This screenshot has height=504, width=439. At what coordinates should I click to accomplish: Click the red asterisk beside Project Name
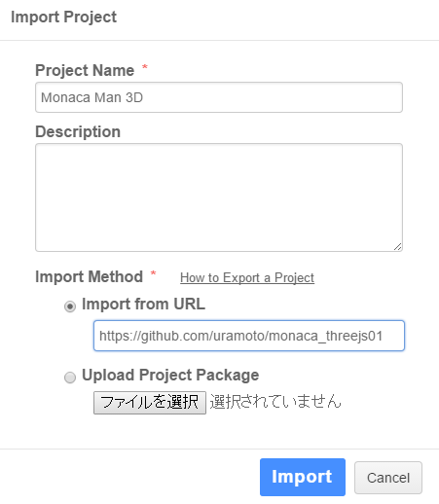145,67
